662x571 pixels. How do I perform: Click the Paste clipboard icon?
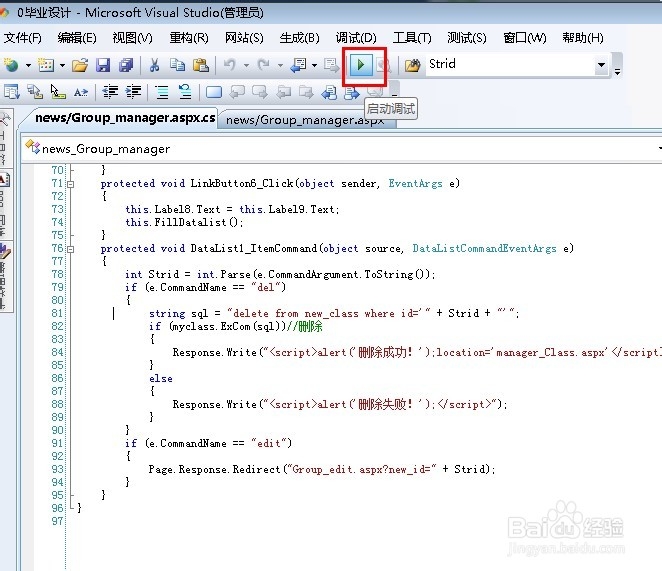click(201, 65)
